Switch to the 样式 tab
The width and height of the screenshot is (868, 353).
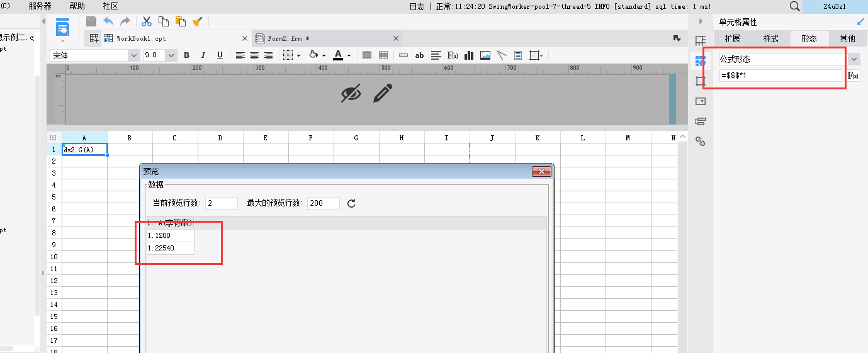(771, 38)
